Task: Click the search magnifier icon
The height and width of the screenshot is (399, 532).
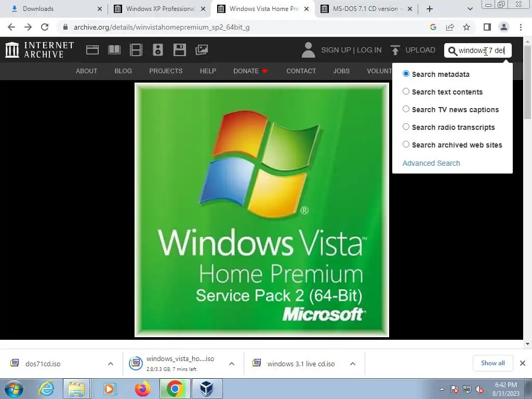Action: [x=453, y=51]
